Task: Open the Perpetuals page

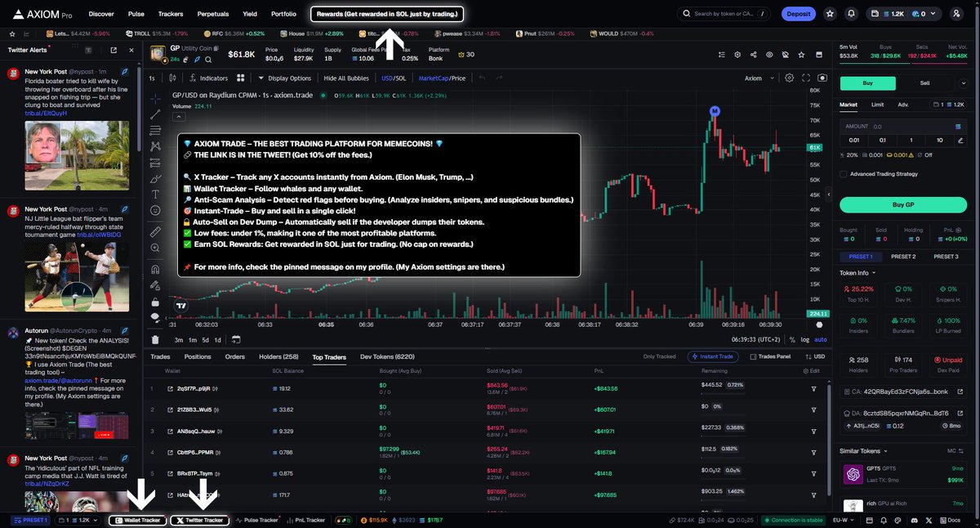Action: pos(212,14)
